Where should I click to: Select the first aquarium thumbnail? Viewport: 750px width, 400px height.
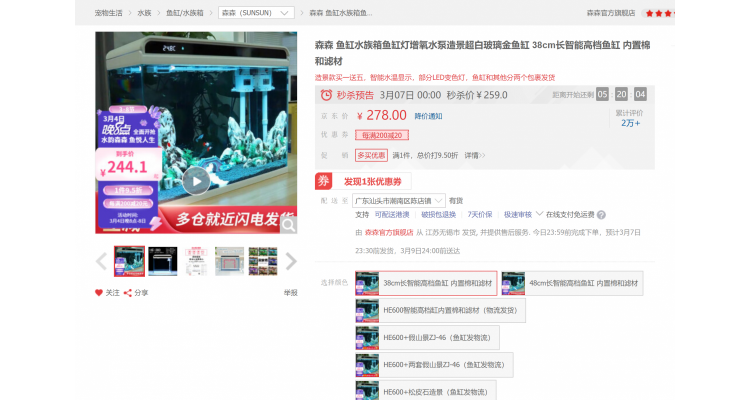click(129, 261)
